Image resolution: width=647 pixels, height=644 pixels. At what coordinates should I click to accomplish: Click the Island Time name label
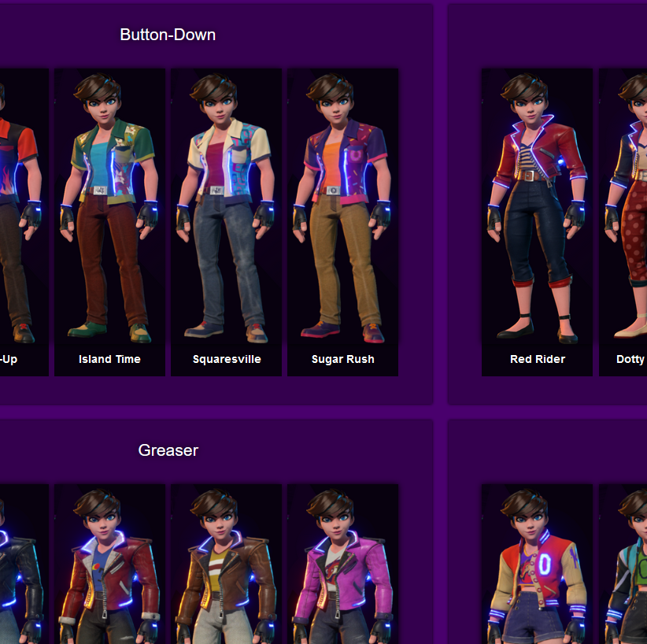pyautogui.click(x=109, y=359)
